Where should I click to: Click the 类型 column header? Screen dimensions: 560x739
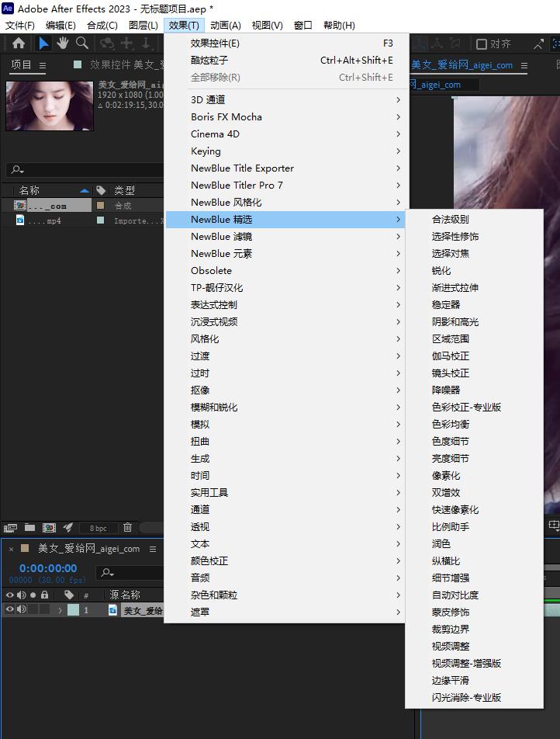pos(124,190)
